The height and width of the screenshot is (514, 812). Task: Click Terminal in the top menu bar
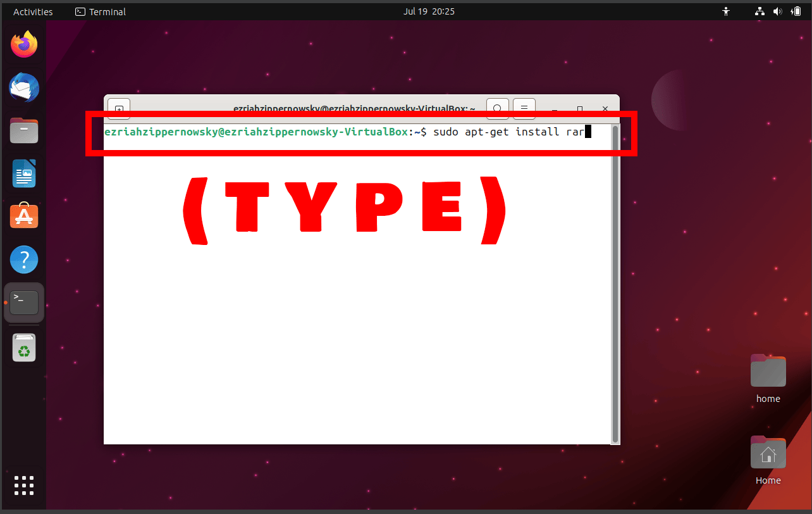click(x=100, y=11)
